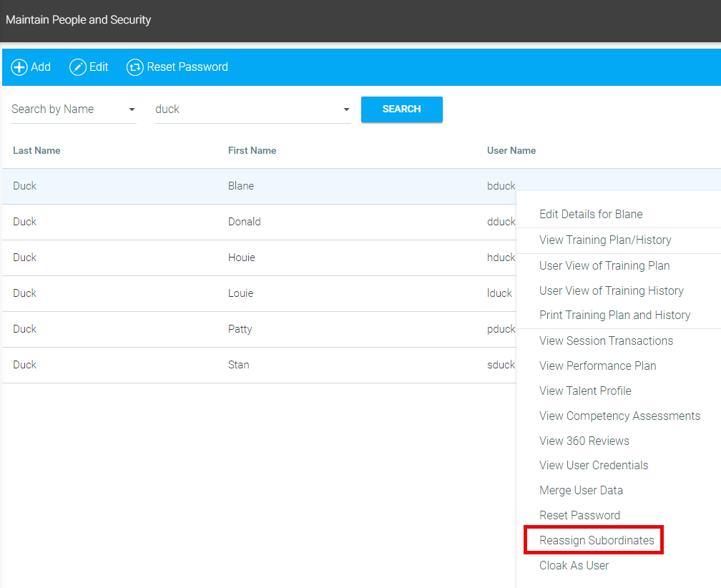Click into the duck search text field
This screenshot has width=721, height=588.
[243, 109]
